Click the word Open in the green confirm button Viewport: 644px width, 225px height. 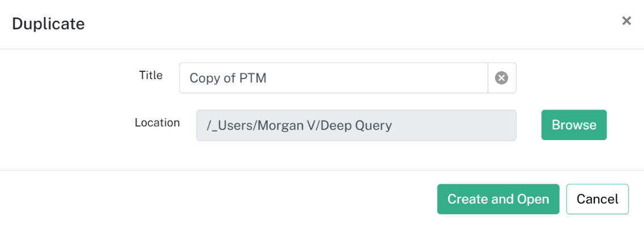pyautogui.click(x=533, y=200)
